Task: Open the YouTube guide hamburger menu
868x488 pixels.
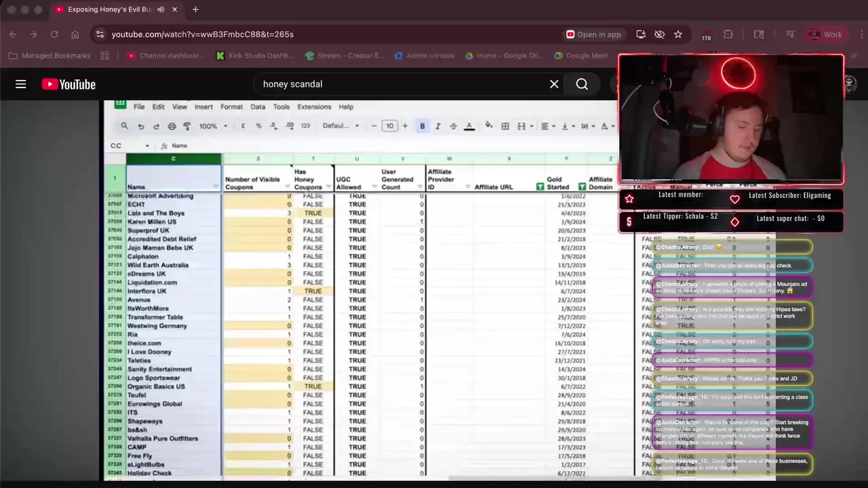Action: pyautogui.click(x=21, y=84)
